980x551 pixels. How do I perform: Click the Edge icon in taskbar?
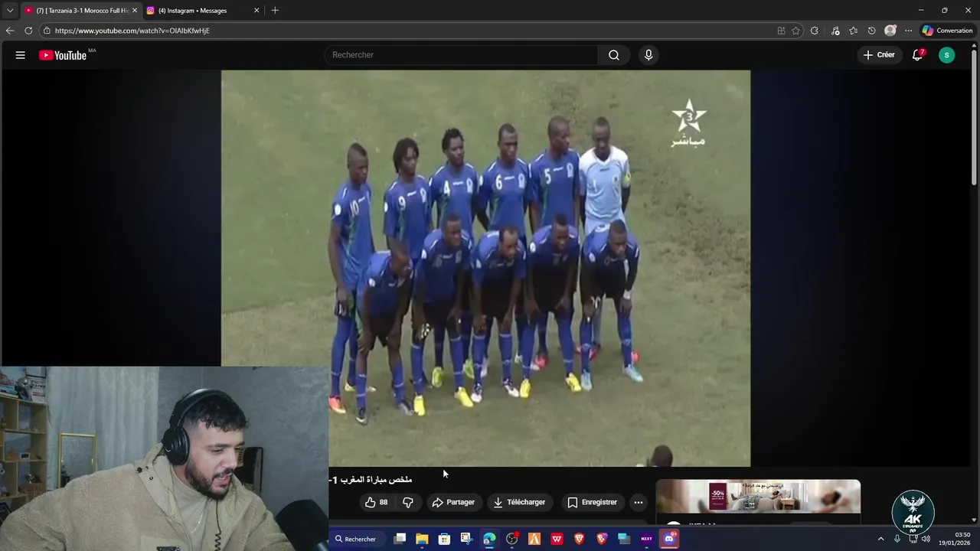pyautogui.click(x=489, y=539)
